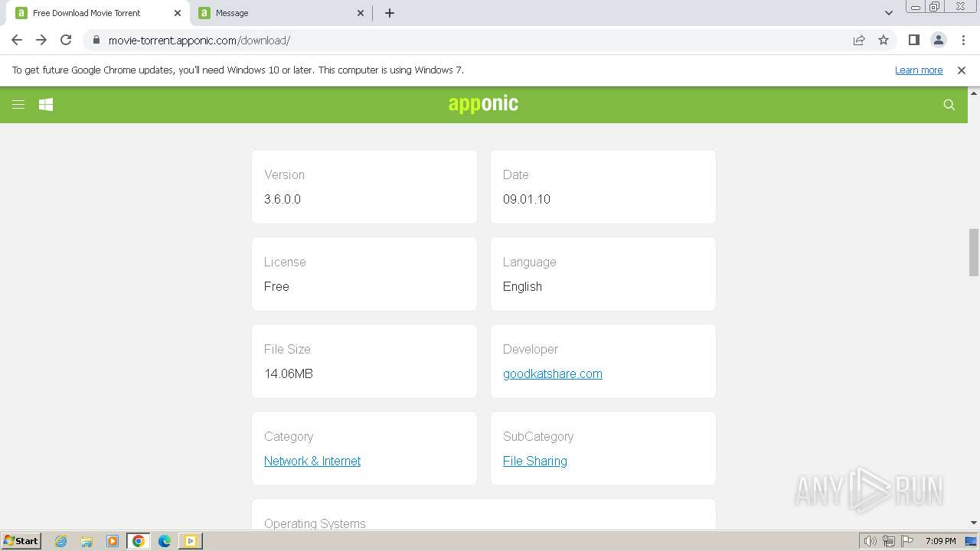Click the language value English

click(522, 286)
